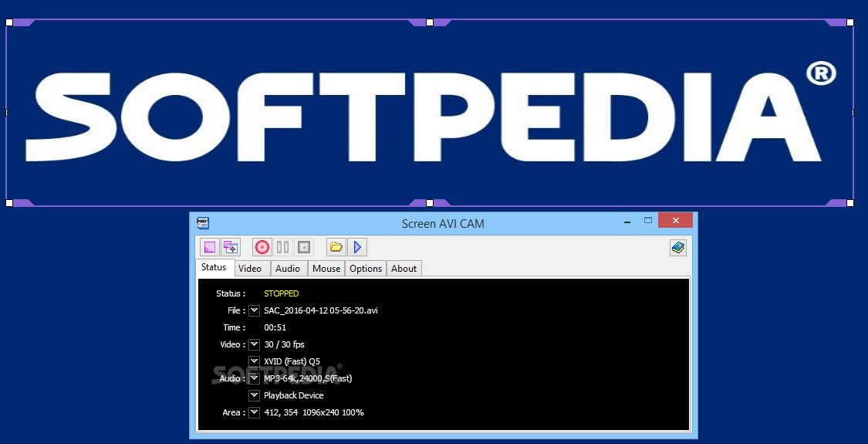The height and width of the screenshot is (444, 868).
Task: Click the area value 412, 354 1096x240 100%
Action: (314, 412)
